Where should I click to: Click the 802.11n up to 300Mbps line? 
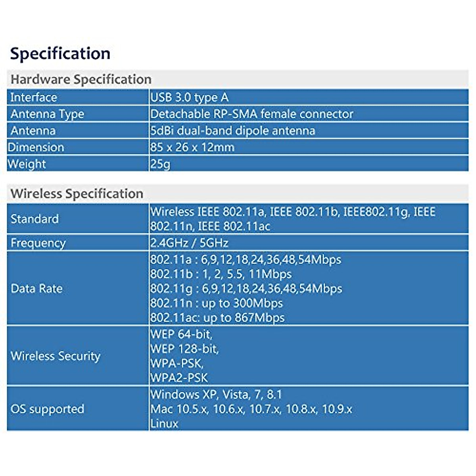216,303
